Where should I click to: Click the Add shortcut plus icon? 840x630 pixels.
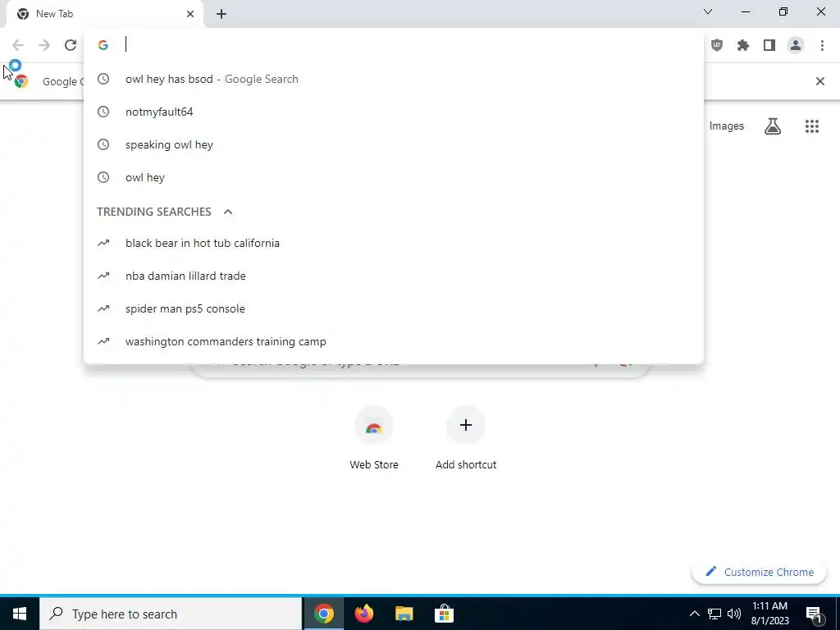tap(466, 426)
